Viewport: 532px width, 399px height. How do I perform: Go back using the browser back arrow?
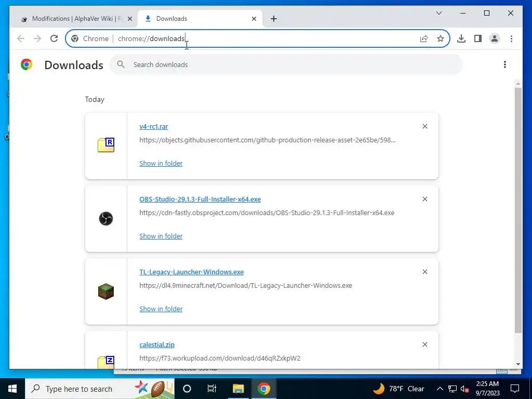[21, 38]
